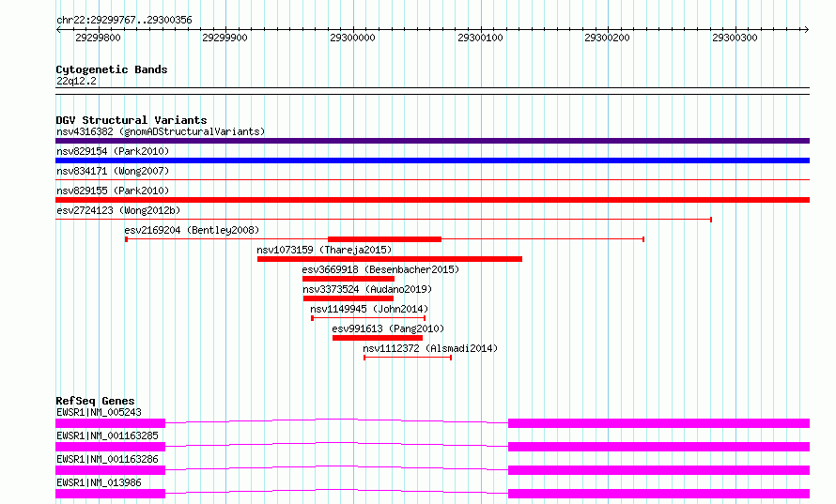Open the nsv834171 (Wong2007) label
The height and width of the screenshot is (504, 836).
click(x=113, y=171)
